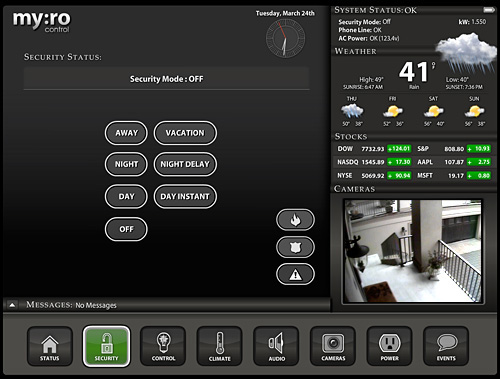Screen dimensions: 500x379
Task: Open the Climate thermometer section
Action: (220, 346)
